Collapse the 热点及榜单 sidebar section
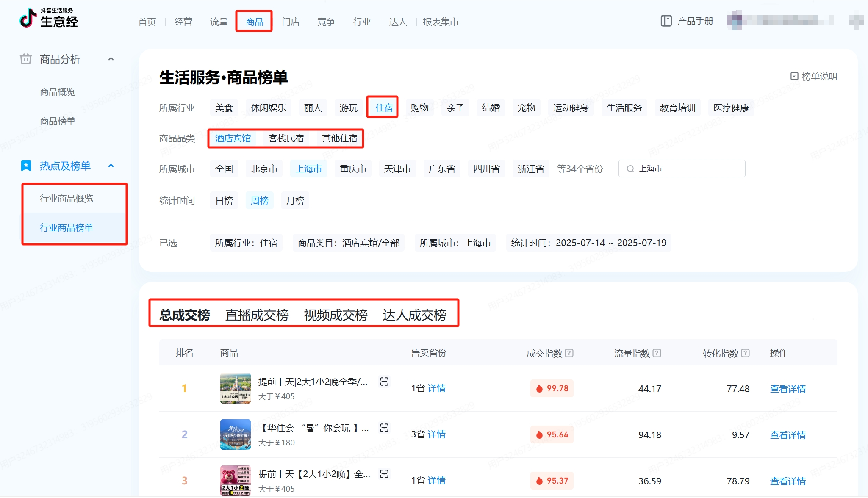 (111, 166)
